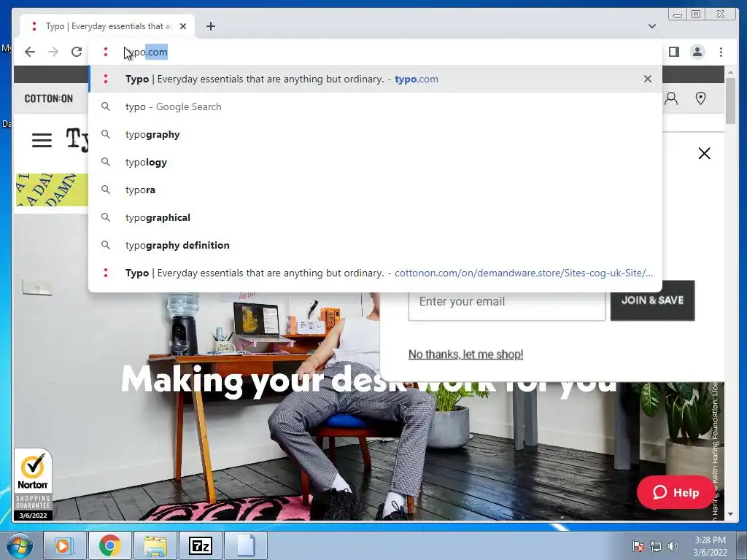The height and width of the screenshot is (560, 747).
Task: Open the blank document taskbar icon
Action: coord(246,545)
